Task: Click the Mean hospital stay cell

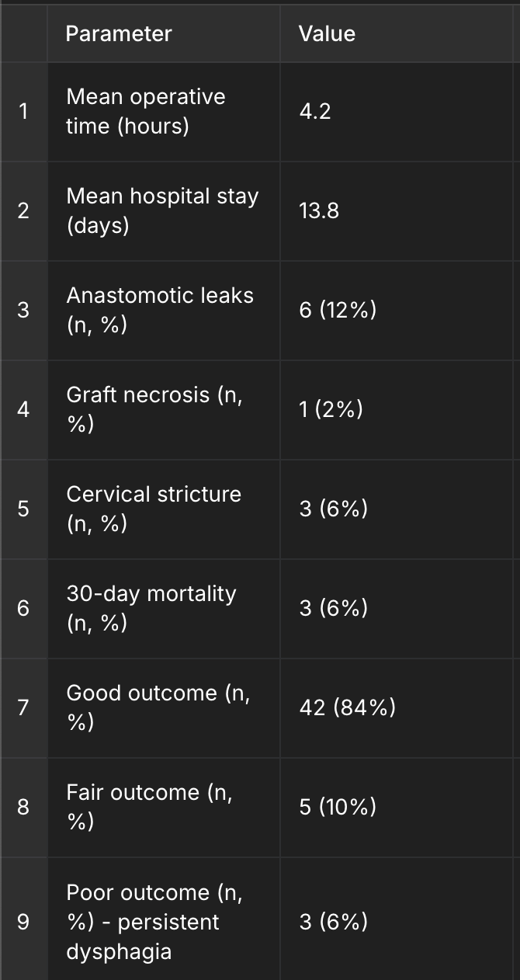Action: tap(161, 210)
